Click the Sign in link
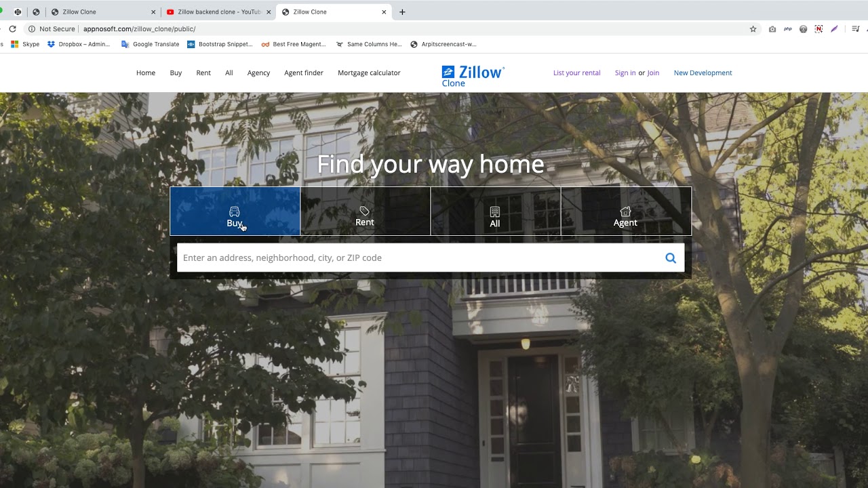868x488 pixels. (x=625, y=73)
